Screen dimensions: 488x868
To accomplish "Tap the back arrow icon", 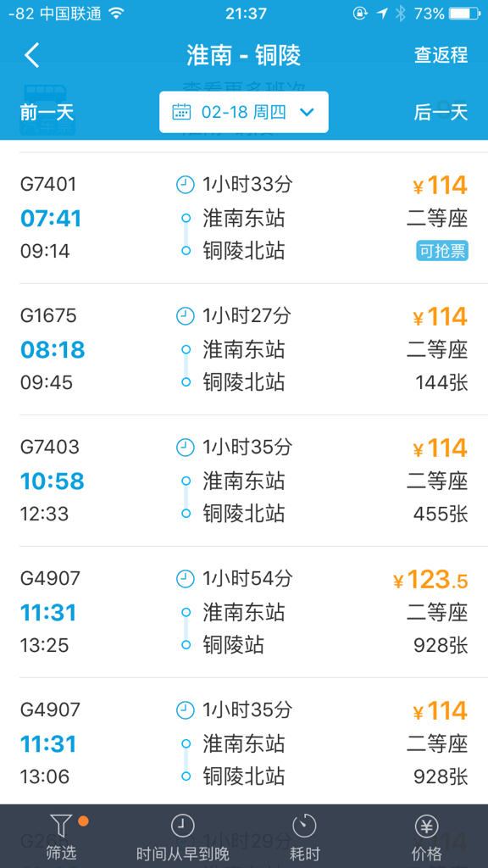I will click(x=32, y=55).
